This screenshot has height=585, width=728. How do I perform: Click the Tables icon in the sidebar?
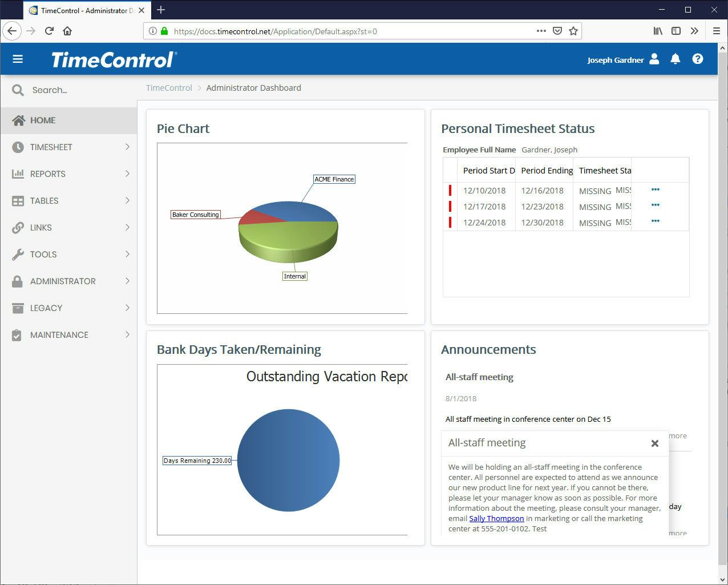tap(18, 201)
